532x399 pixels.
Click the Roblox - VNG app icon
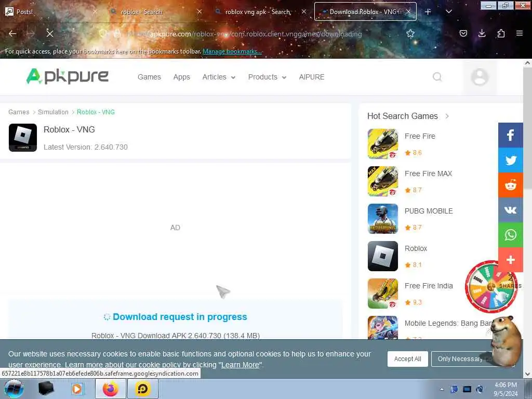click(x=23, y=137)
